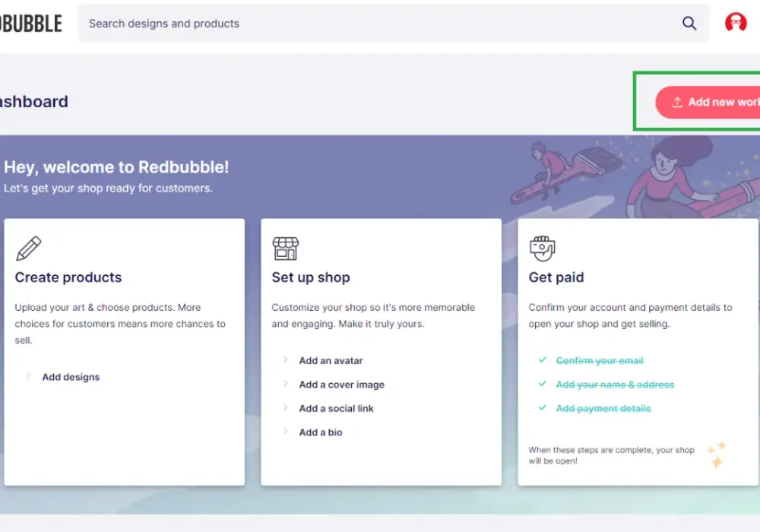The height and width of the screenshot is (532, 760).
Task: Click the search magnifier icon
Action: pos(689,24)
